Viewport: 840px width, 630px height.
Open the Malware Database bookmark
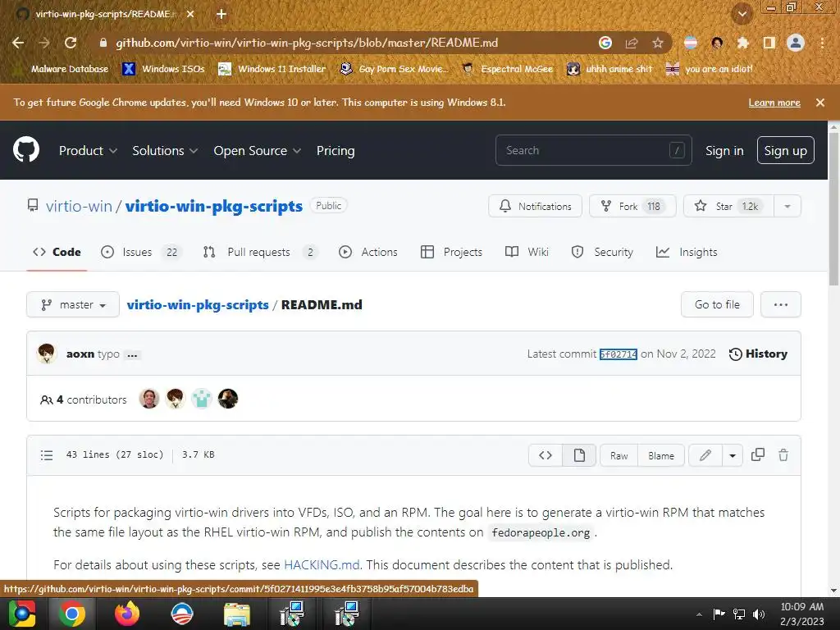point(63,69)
